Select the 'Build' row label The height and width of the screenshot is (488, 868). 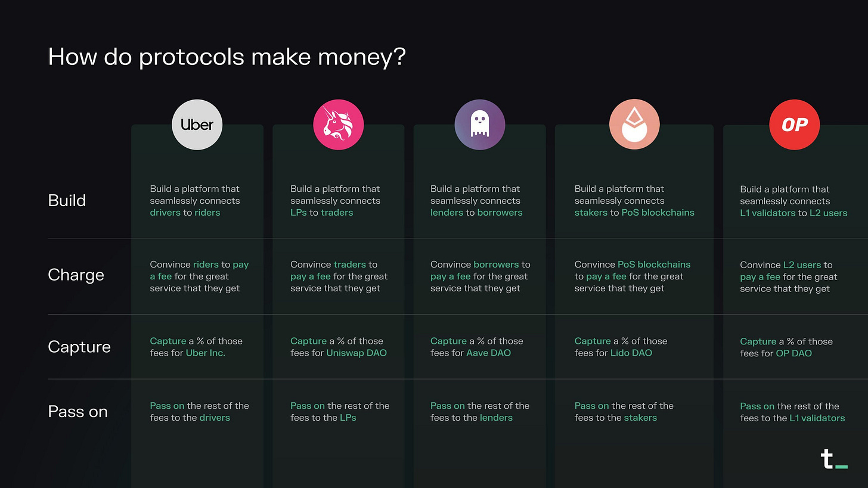[x=67, y=200]
